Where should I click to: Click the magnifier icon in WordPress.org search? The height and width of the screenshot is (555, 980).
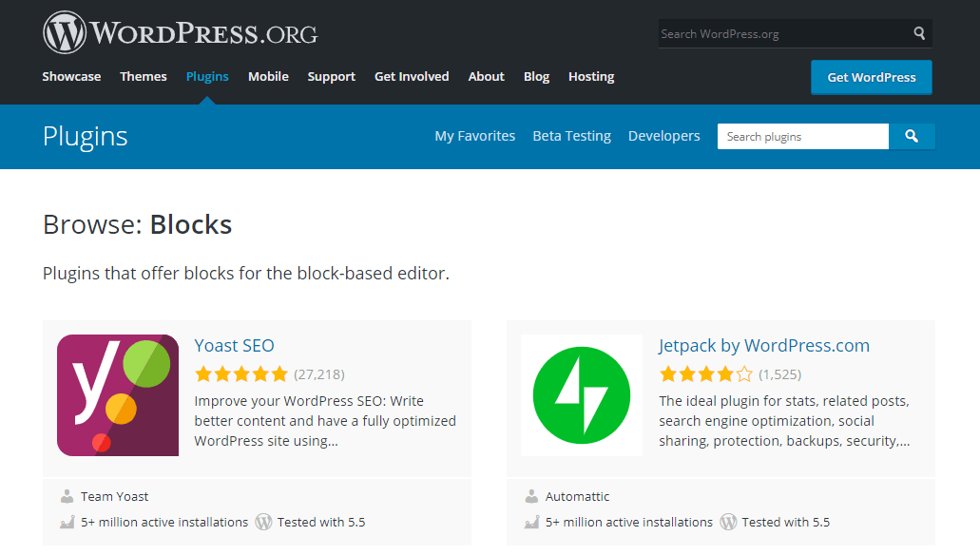tap(919, 33)
